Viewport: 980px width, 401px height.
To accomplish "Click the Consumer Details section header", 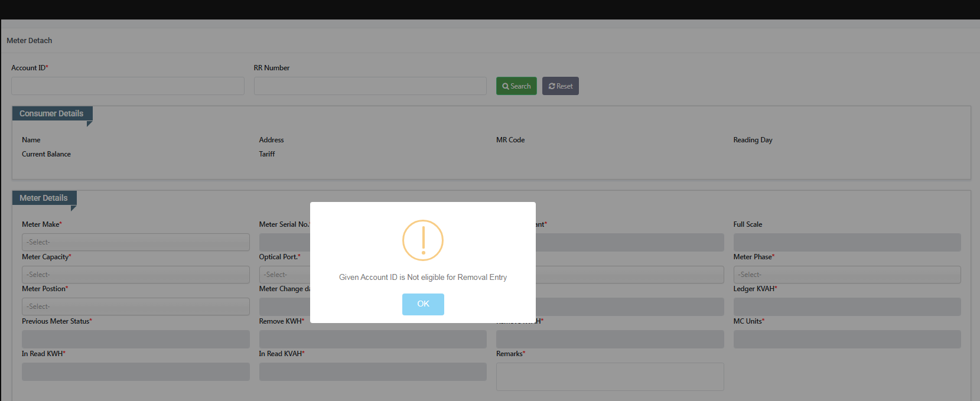I will 52,113.
